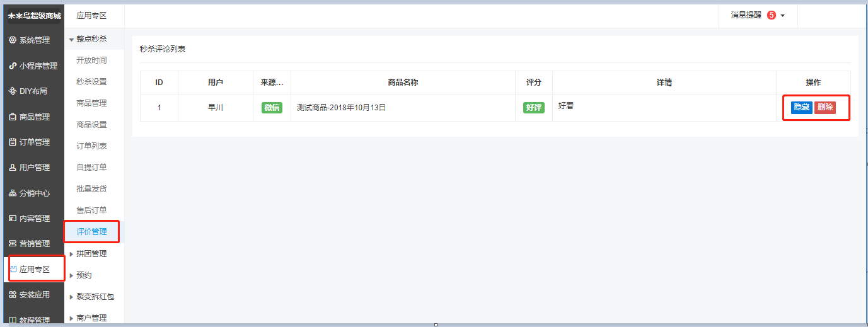Click the clipboard icon beside 订单管理
The height and width of the screenshot is (327, 868).
(13, 142)
